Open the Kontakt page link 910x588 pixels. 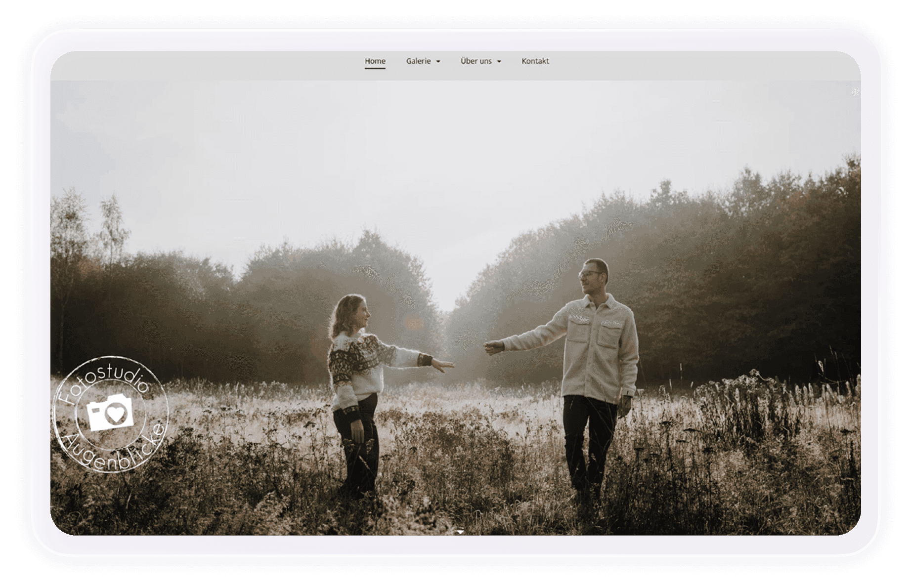(x=535, y=61)
